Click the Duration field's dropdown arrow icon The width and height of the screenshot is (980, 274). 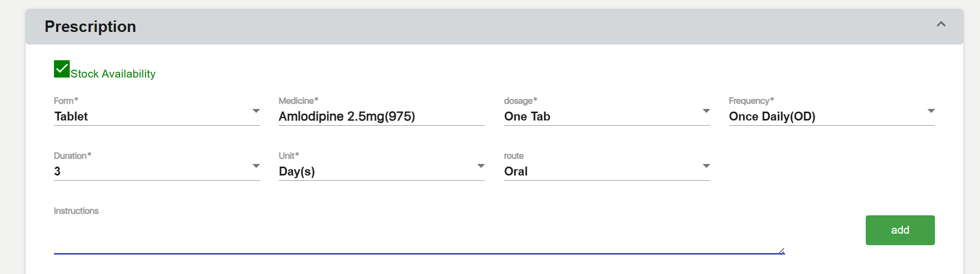tap(256, 166)
